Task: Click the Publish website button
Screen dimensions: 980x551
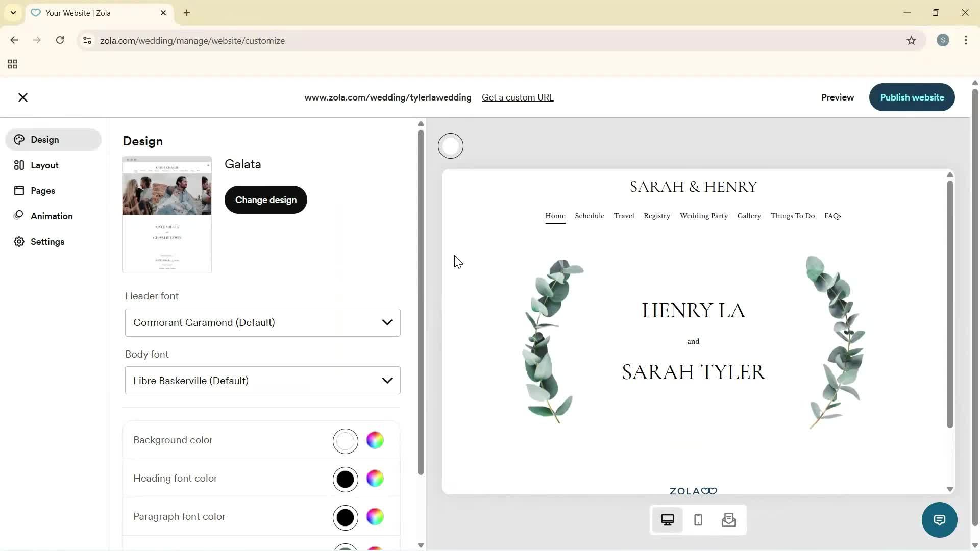Action: [x=912, y=97]
